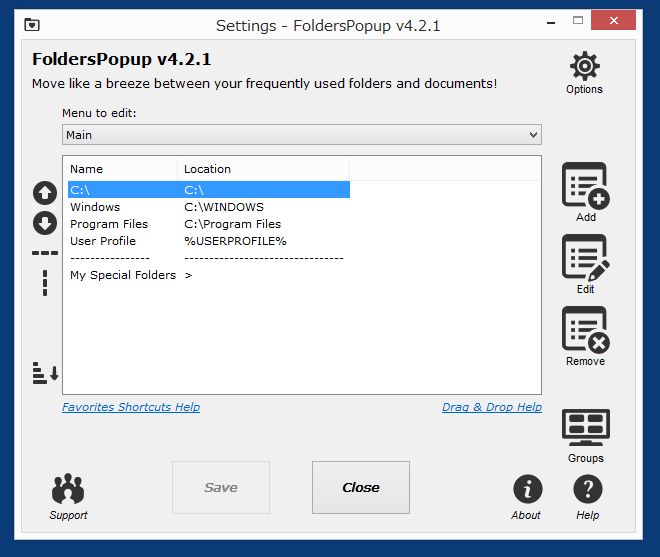This screenshot has width=660, height=557.
Task: Select the Windows row
Action: point(209,207)
